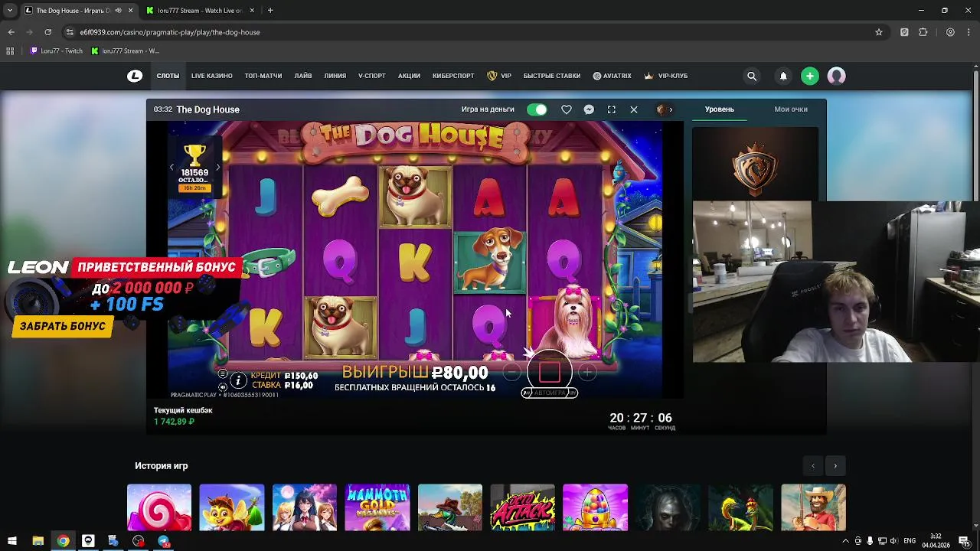Switch to the loru777 Stream browser tab
980x551 pixels.
pyautogui.click(x=199, y=11)
